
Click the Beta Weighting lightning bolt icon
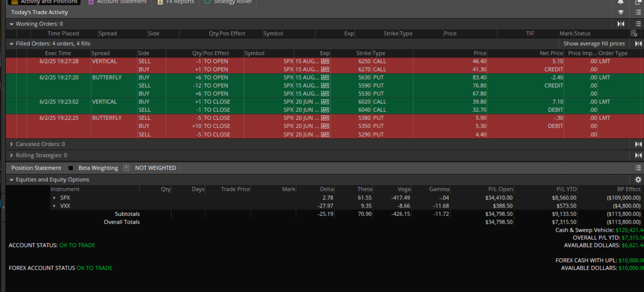point(126,168)
